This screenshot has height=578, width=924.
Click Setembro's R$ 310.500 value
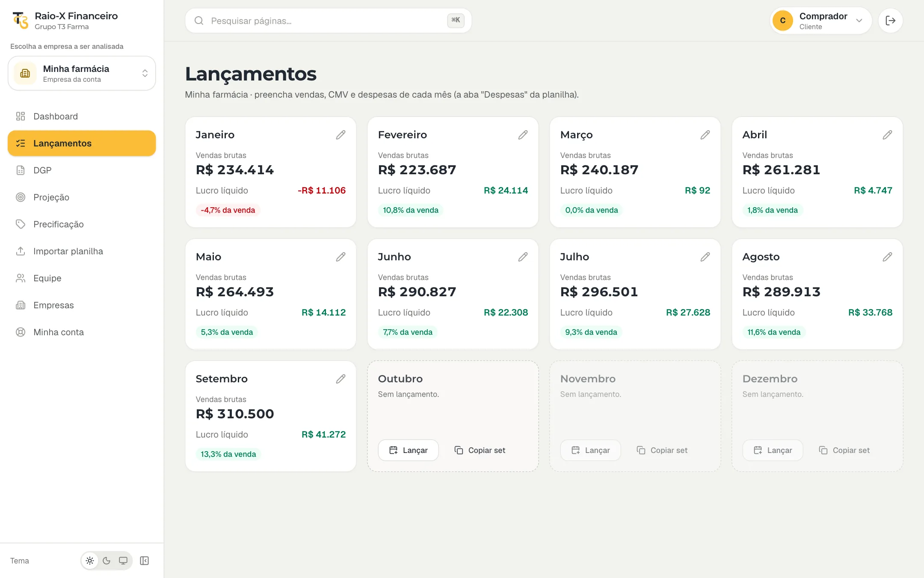coord(235,414)
